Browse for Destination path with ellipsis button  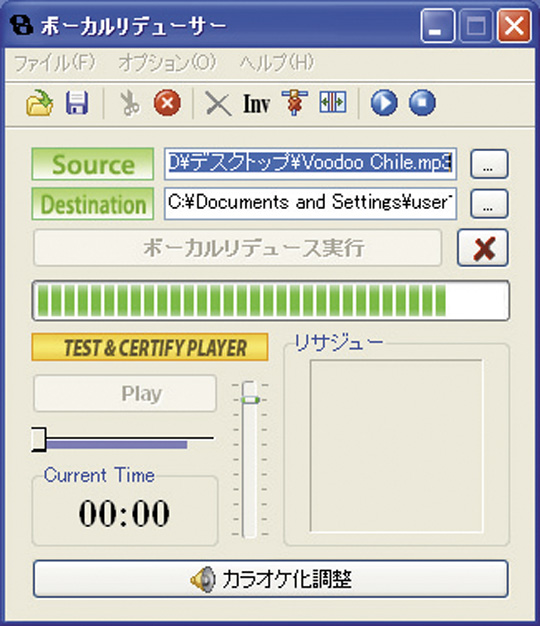[x=489, y=204]
